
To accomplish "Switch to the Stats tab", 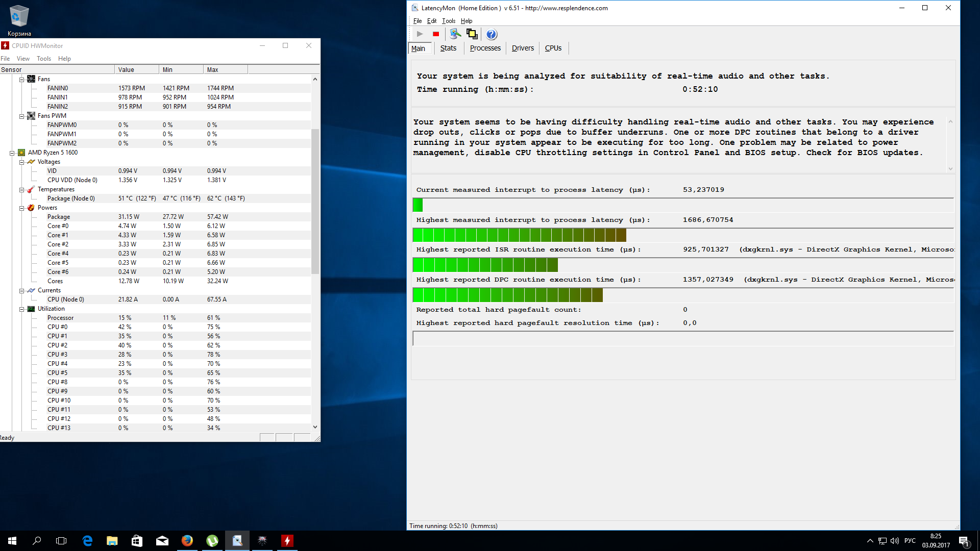I will 448,48.
